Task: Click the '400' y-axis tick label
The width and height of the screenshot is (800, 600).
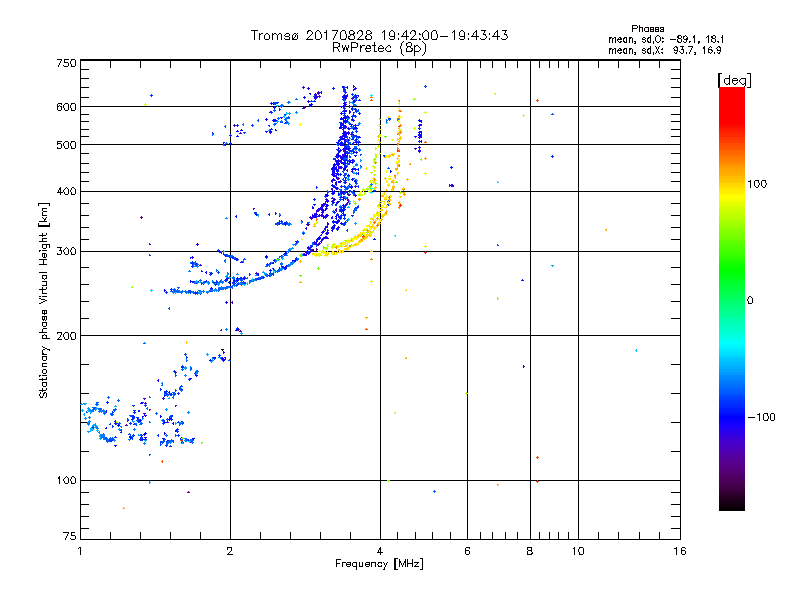Action: (66, 191)
